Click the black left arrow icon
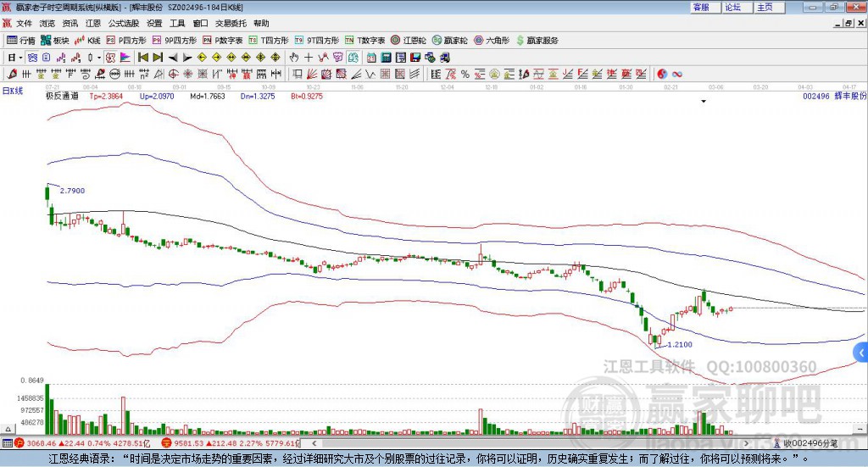The width and height of the screenshot is (868, 467). click(x=173, y=58)
